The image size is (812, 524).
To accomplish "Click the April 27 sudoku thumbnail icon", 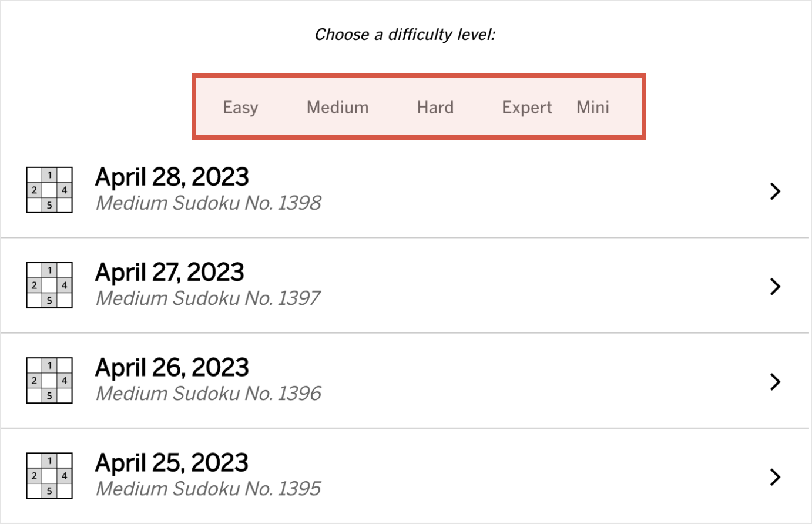I will tap(49, 285).
